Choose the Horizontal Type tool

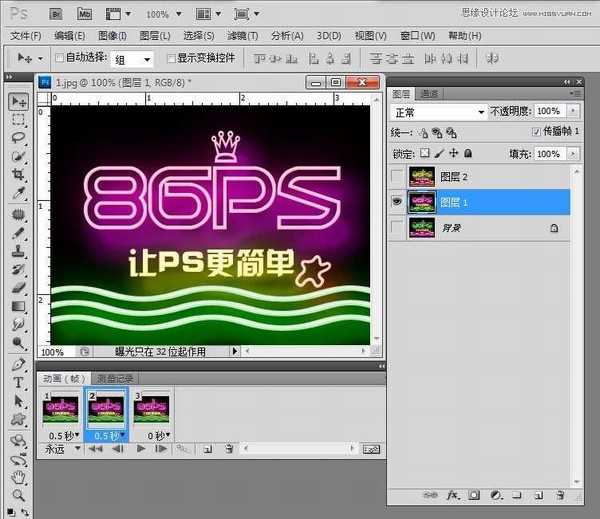tap(18, 383)
